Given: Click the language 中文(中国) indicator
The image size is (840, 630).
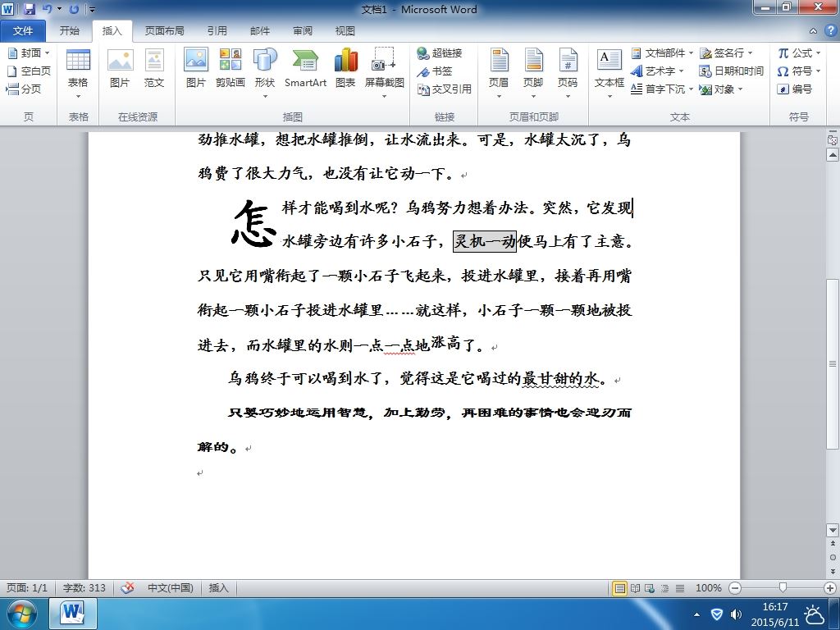Looking at the screenshot, I should [171, 587].
